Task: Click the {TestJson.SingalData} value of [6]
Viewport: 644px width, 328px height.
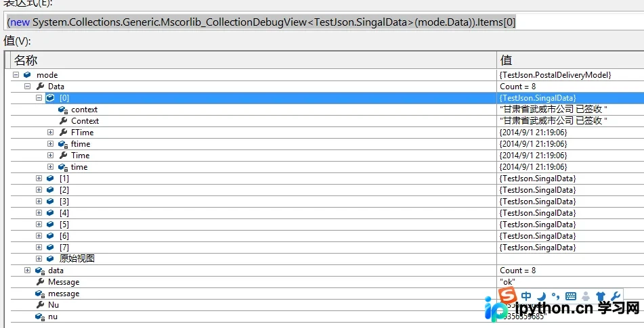Action: pyautogui.click(x=538, y=236)
